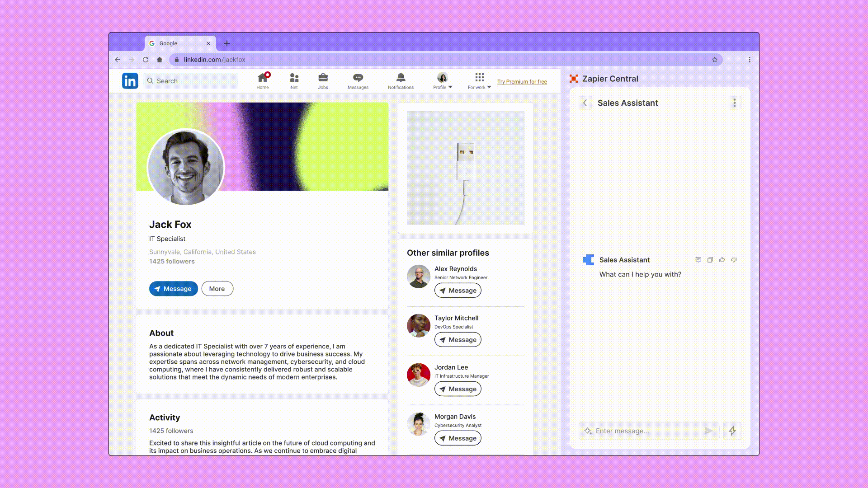Go back from Sales Assistant chat
This screenshot has width=868, height=488.
[x=585, y=103]
